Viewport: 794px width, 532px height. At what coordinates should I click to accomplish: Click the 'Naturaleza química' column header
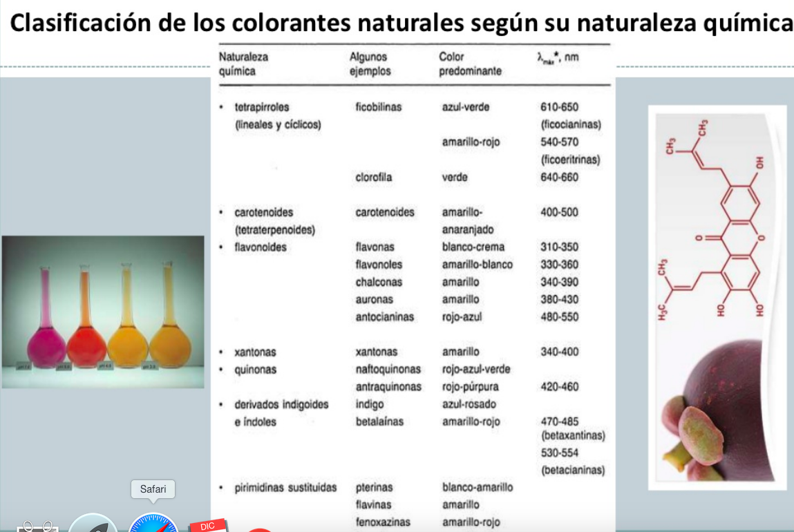click(x=243, y=64)
